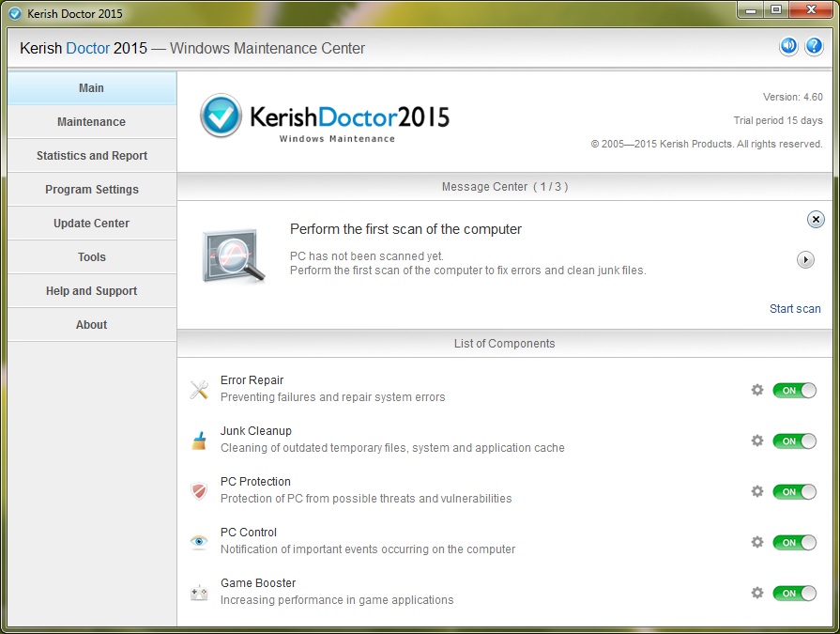Screen dimensions: 840x634
Task: Open Junk Cleanup settings gear
Action: tap(757, 441)
